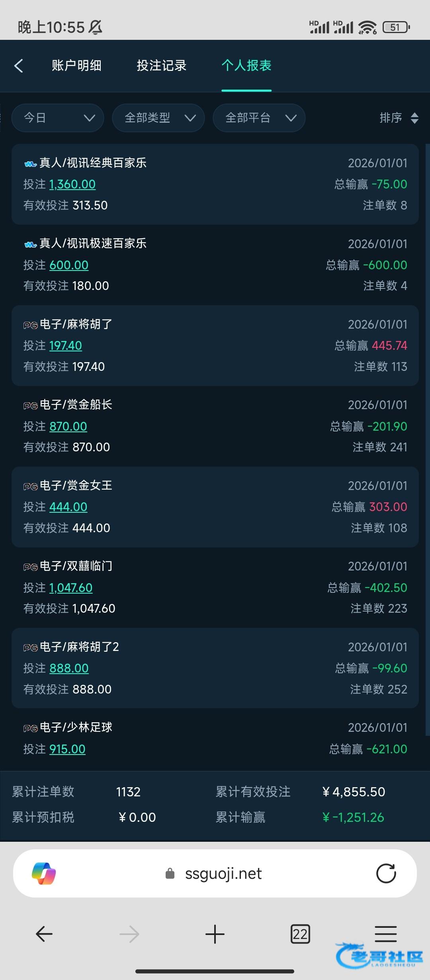
Task: Open the browser tabs counter showing 22
Action: point(300,934)
